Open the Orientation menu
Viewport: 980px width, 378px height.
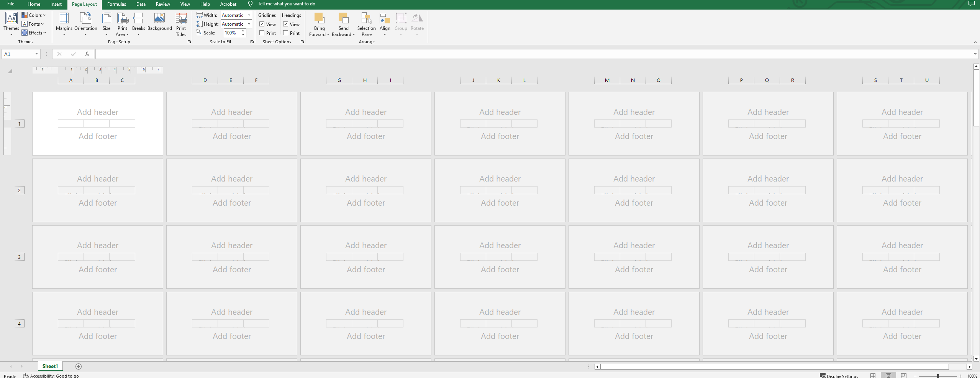coord(85,24)
